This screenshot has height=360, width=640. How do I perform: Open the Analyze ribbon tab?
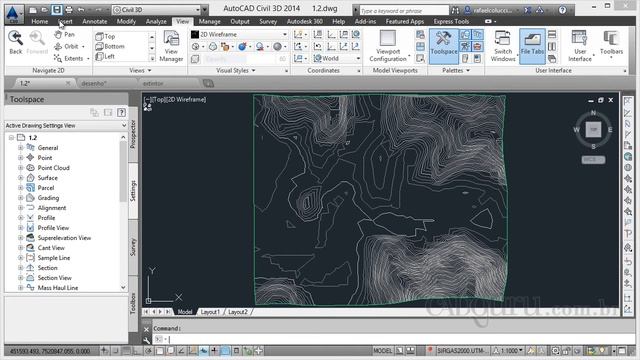156,21
